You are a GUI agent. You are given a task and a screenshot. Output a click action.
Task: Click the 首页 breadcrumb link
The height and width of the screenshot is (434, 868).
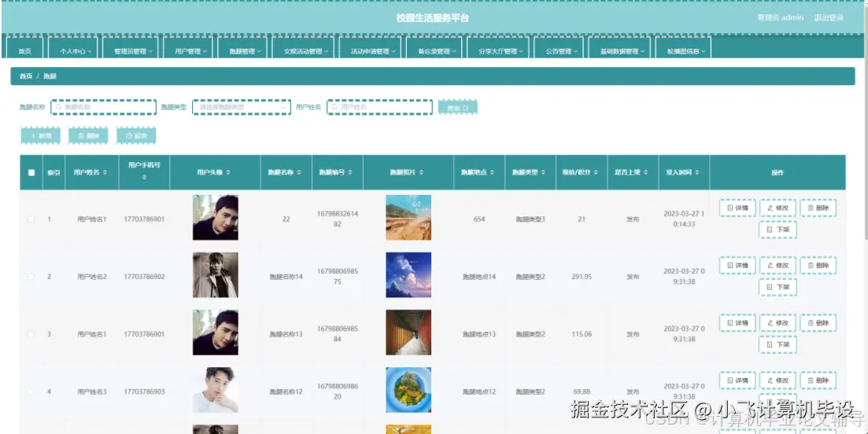point(25,76)
